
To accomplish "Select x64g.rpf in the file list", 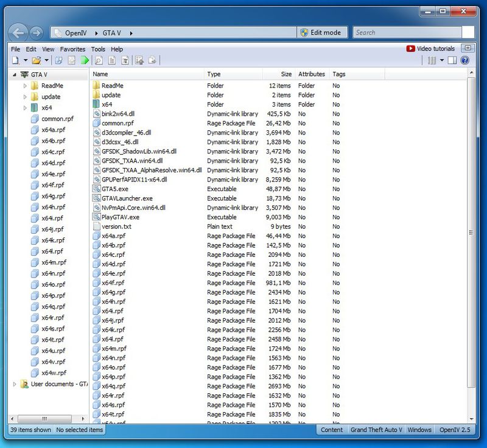I will tap(113, 292).
